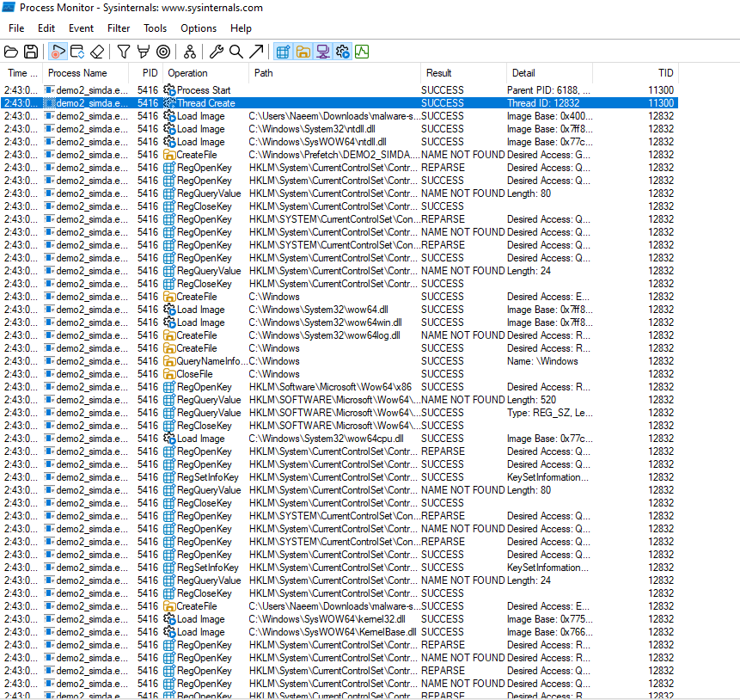Open the Tools menu
This screenshot has width=740, height=700.
pyautogui.click(x=156, y=28)
